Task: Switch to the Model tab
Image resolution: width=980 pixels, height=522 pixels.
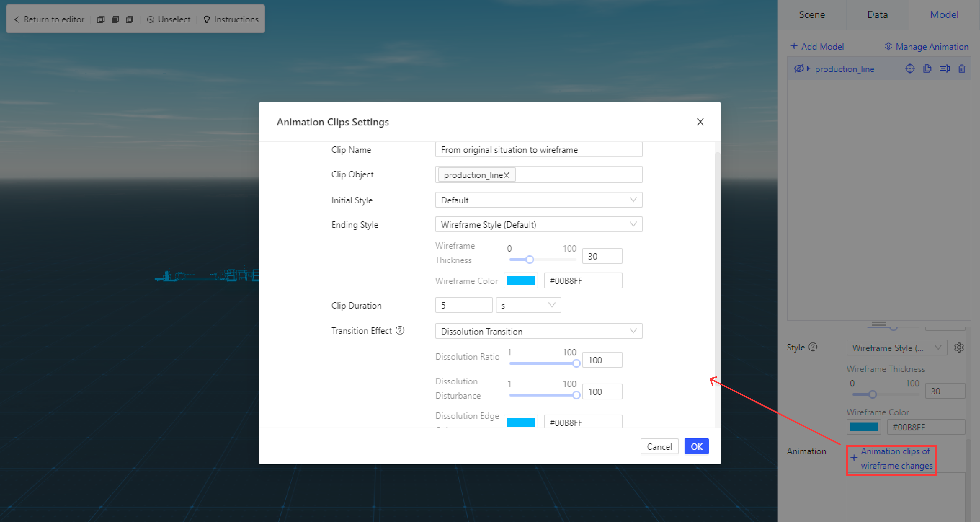Action: click(944, 14)
